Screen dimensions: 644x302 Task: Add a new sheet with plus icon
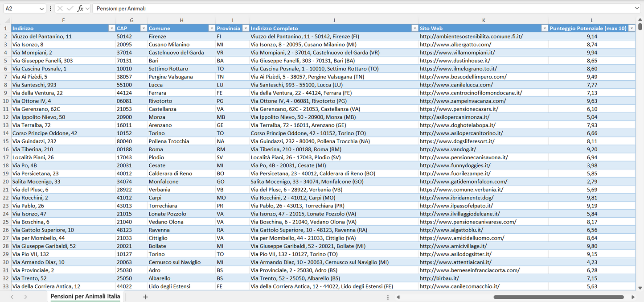145,297
